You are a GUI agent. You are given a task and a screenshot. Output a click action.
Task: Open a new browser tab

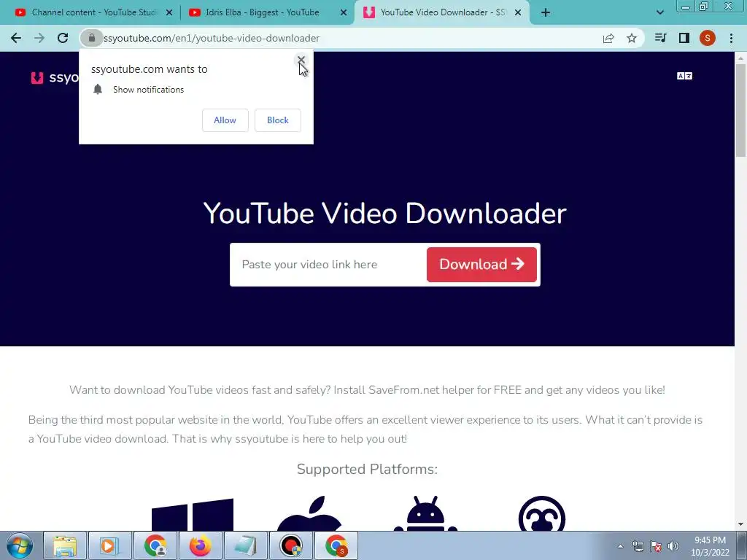(546, 13)
